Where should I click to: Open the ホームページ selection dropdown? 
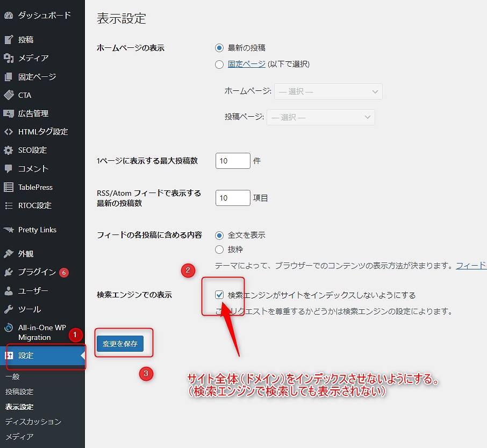[x=328, y=91]
